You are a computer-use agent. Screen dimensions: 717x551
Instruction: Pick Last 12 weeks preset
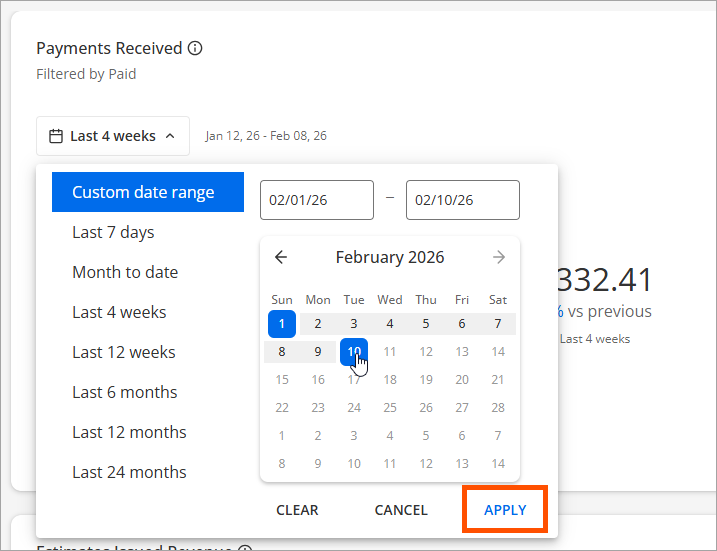(x=124, y=352)
